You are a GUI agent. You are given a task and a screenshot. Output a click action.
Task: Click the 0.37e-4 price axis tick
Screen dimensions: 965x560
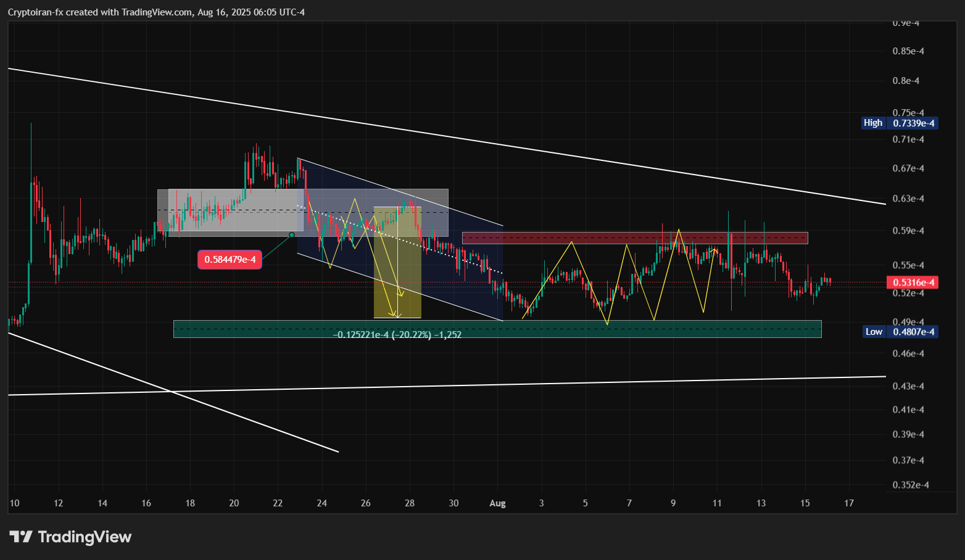point(908,460)
